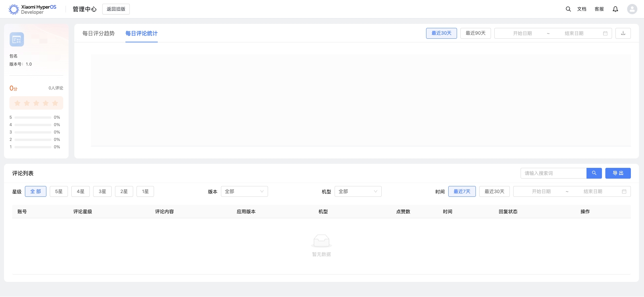The height and width of the screenshot is (297, 644).
Task: Open the user avatar profile menu
Action: pos(632,9)
